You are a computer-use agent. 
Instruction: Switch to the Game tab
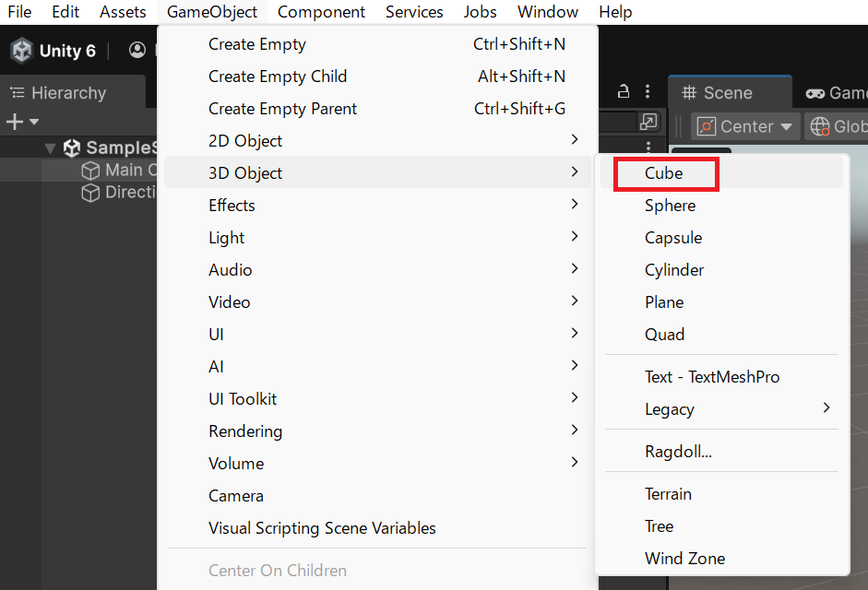836,93
